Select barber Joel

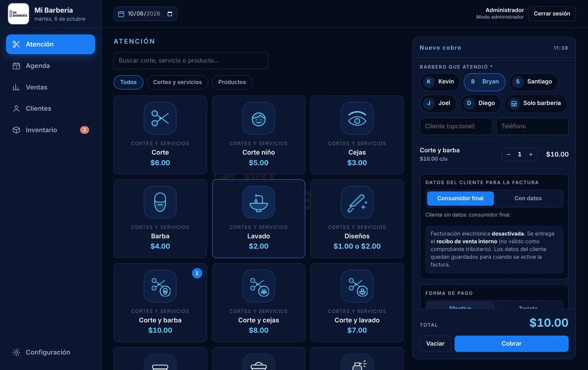[438, 103]
